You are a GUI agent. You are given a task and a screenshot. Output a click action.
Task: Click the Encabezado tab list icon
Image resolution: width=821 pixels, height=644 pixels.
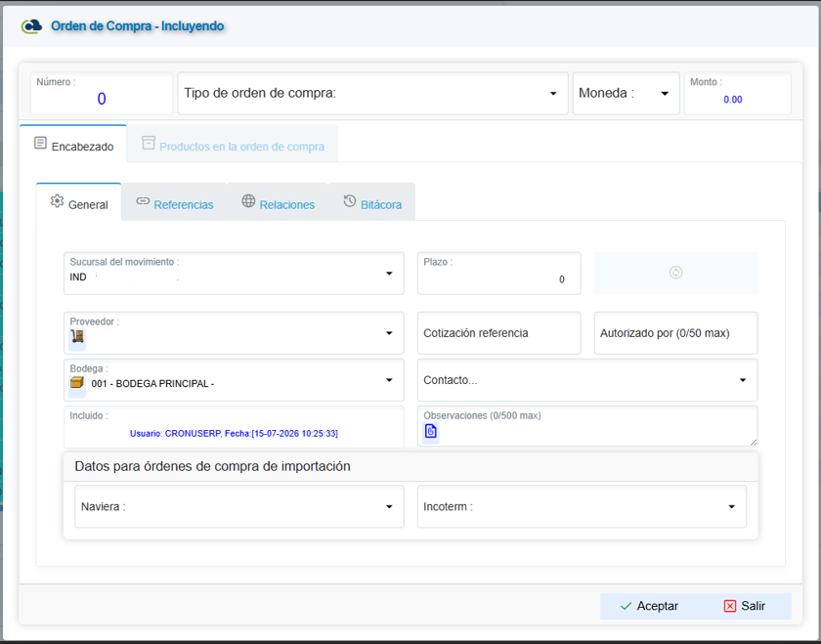40,143
